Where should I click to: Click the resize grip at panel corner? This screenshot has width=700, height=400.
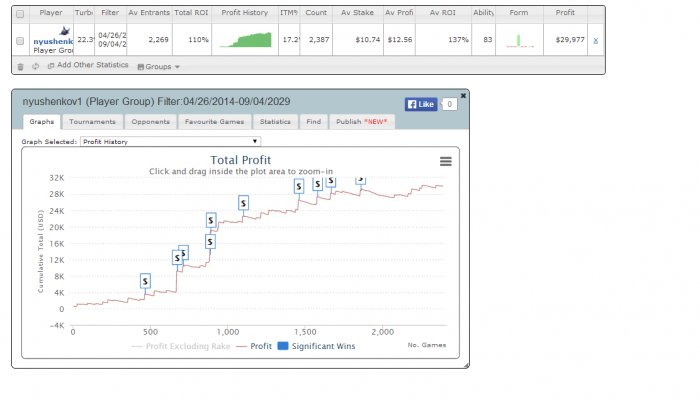pyautogui.click(x=466, y=366)
